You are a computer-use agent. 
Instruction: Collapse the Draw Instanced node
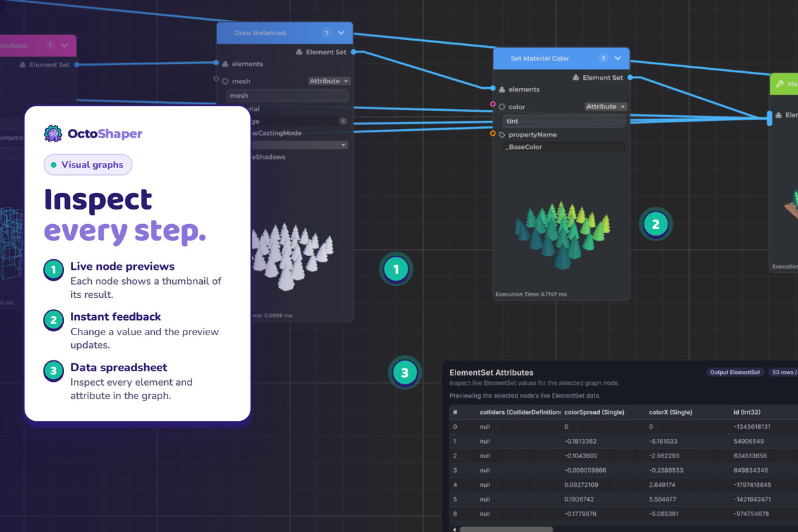coord(341,33)
